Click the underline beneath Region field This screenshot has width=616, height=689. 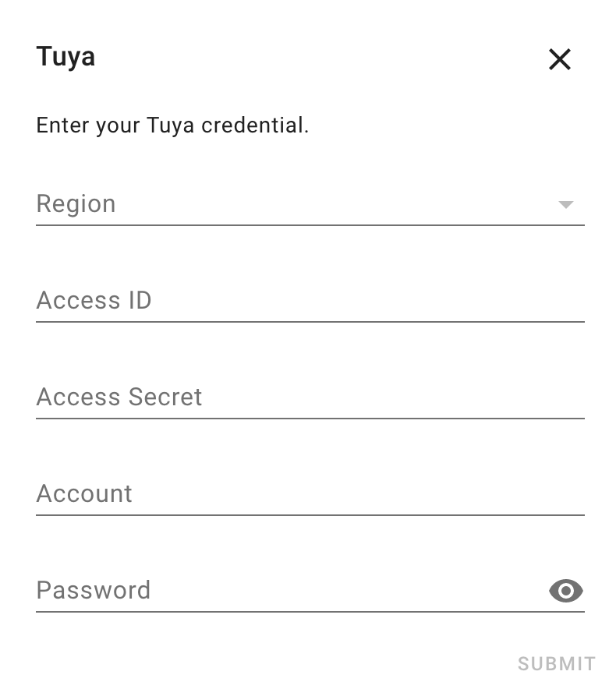(x=310, y=225)
